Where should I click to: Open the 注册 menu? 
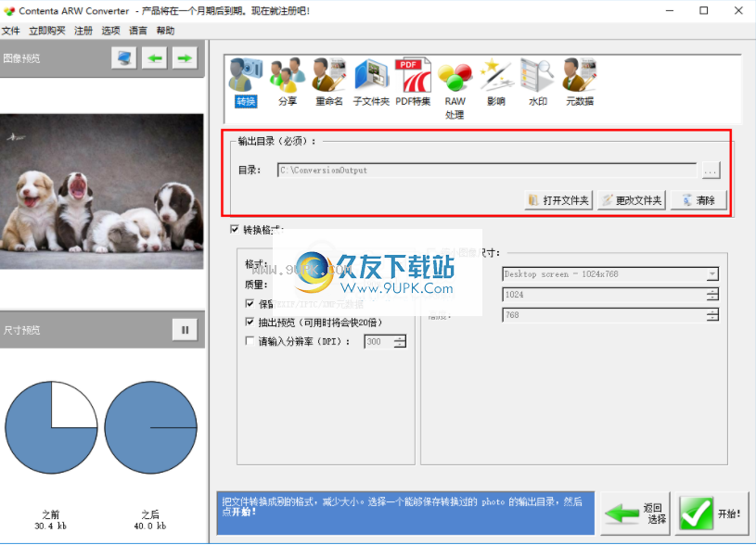83,31
